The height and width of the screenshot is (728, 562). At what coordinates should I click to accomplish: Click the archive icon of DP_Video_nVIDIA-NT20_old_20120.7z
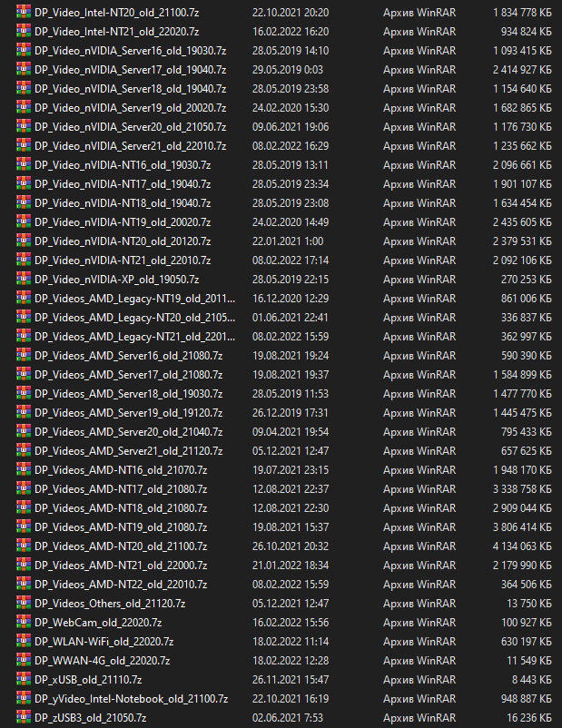(24, 241)
